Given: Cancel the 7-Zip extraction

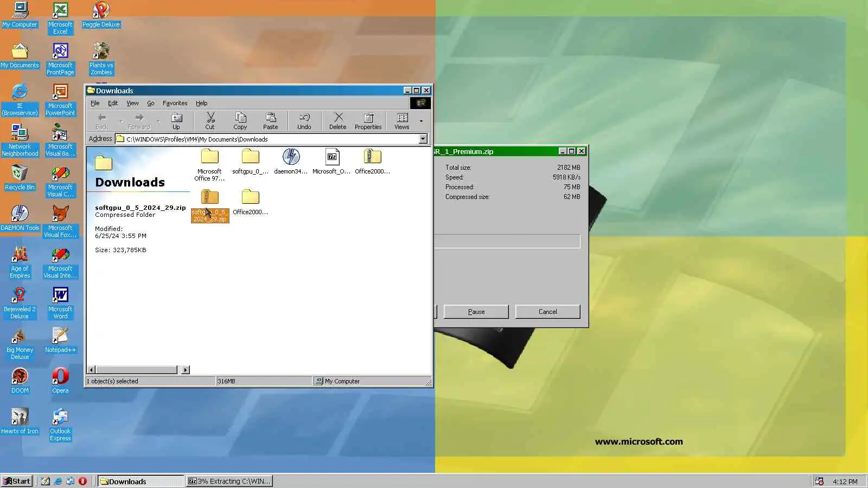Looking at the screenshot, I should tap(547, 312).
